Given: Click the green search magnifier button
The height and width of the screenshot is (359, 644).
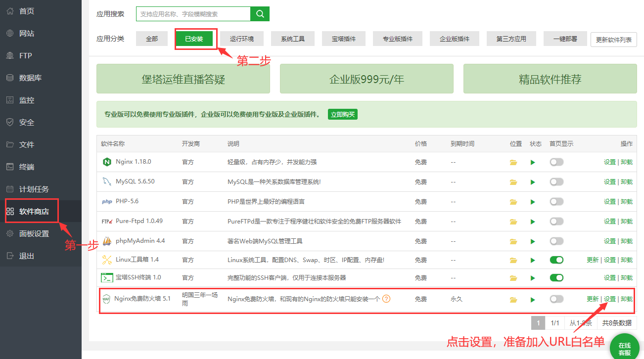Looking at the screenshot, I should [x=260, y=14].
